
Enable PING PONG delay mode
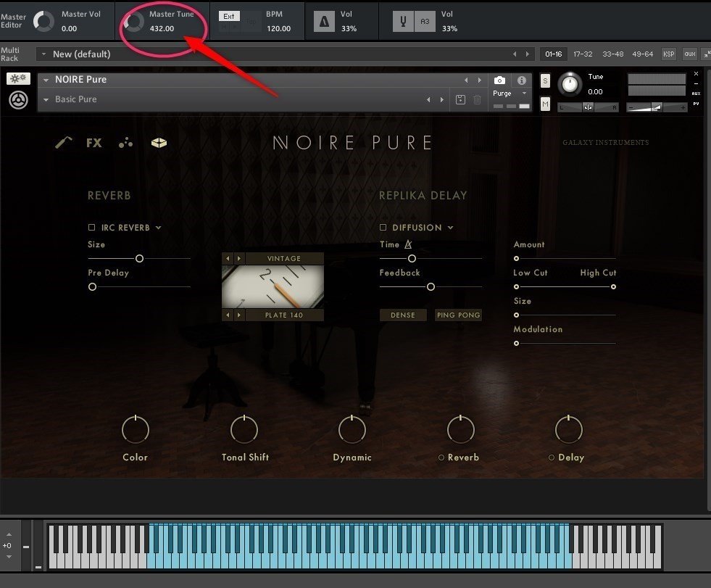(x=458, y=315)
